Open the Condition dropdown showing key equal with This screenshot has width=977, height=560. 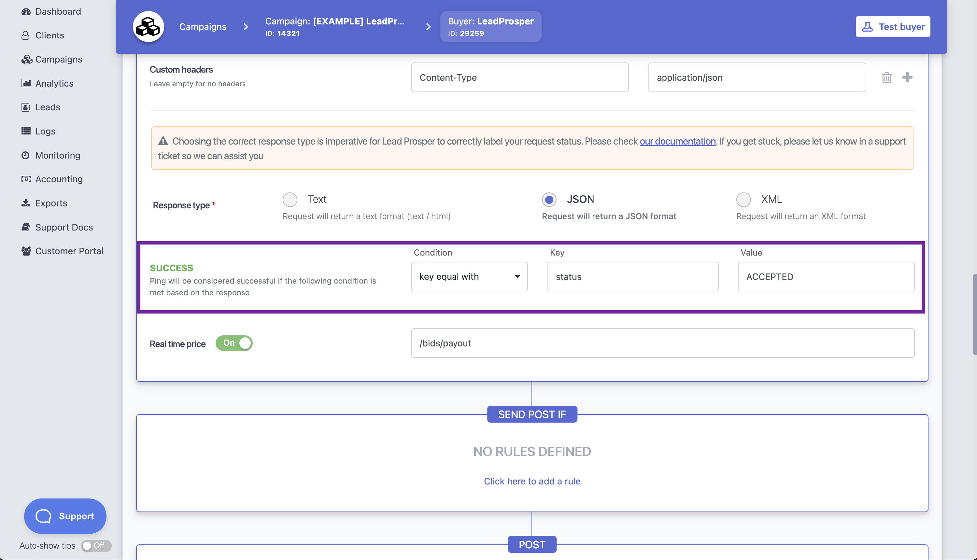(x=469, y=276)
